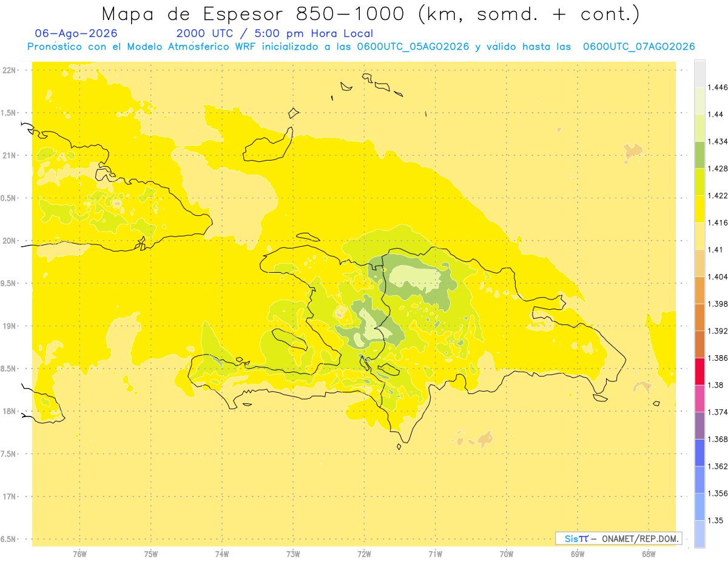Select the legend value 1.392
The width and height of the screenshot is (728, 562).
tap(718, 331)
